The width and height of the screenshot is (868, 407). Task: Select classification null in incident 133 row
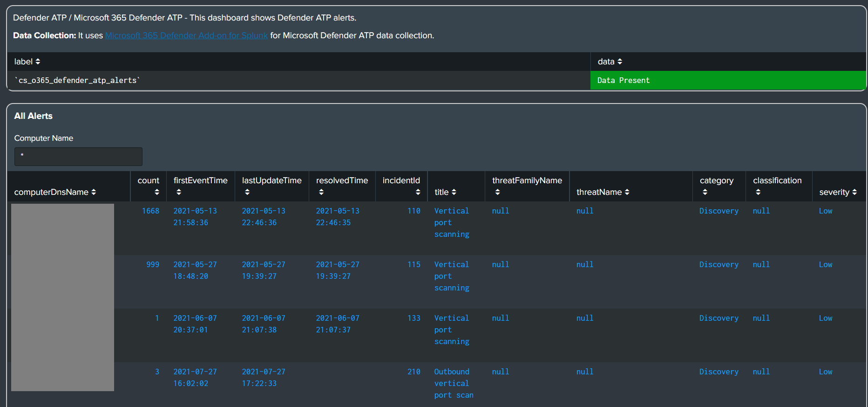click(761, 318)
